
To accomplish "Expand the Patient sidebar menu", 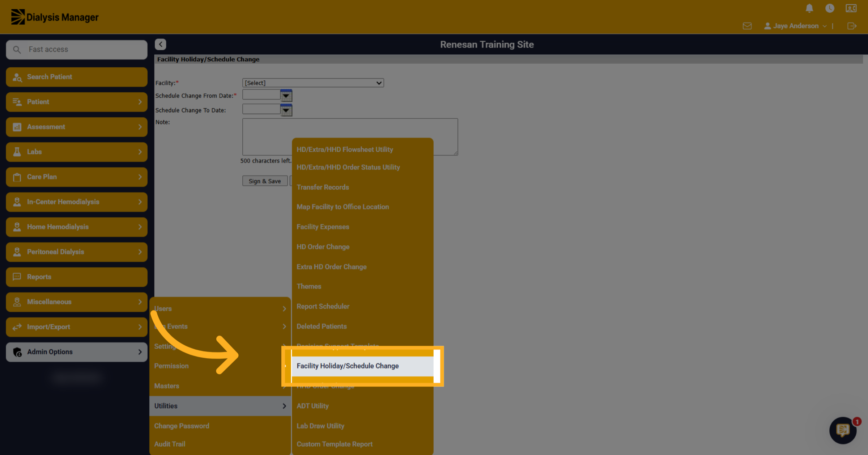I will [x=77, y=102].
